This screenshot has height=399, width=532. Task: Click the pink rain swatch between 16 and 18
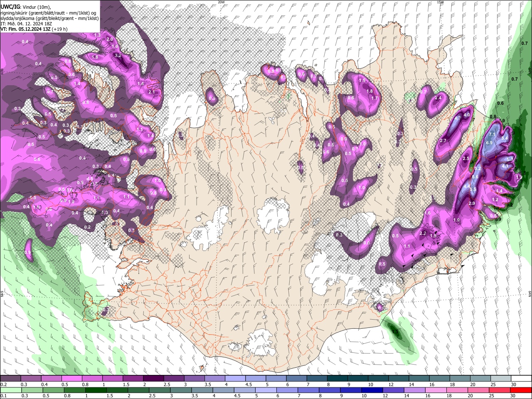tap(436, 390)
